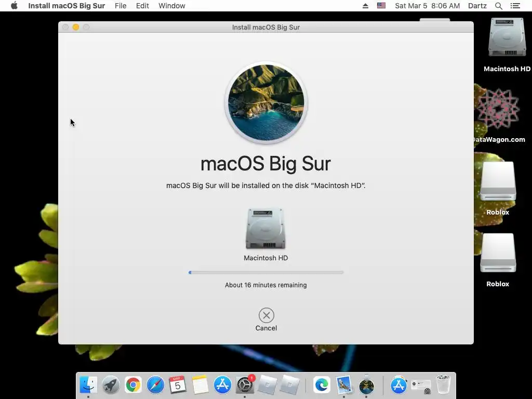Open Preview app from the Dock

point(344,385)
